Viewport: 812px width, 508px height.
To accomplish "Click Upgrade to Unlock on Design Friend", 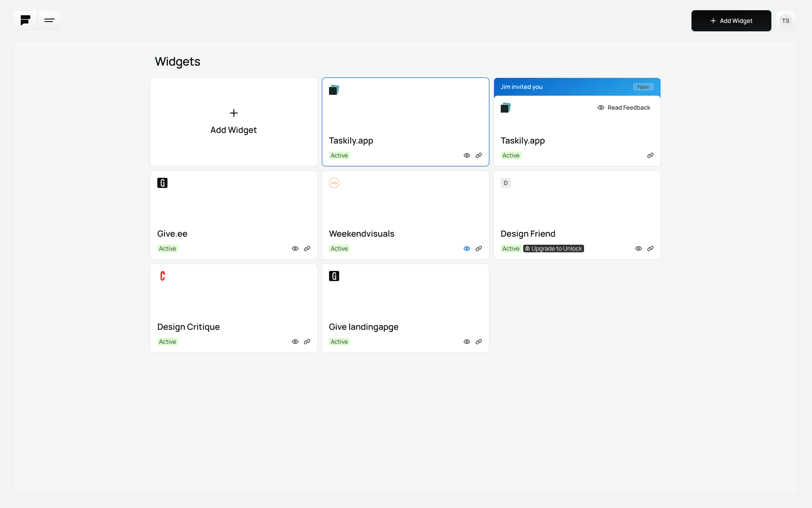I will [x=554, y=248].
